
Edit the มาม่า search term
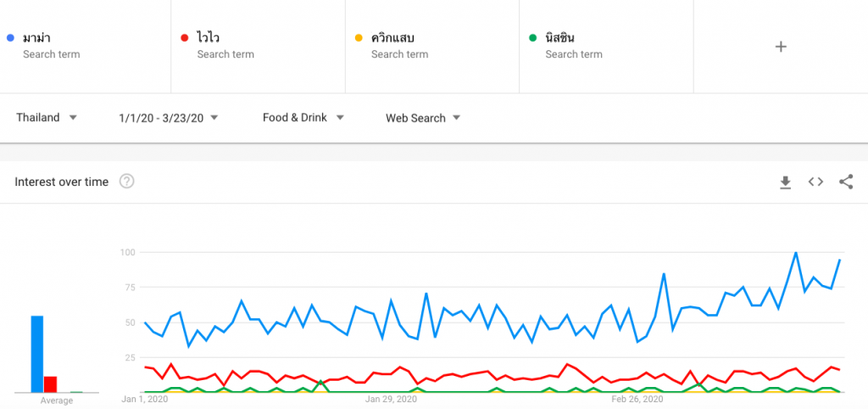tap(86, 47)
